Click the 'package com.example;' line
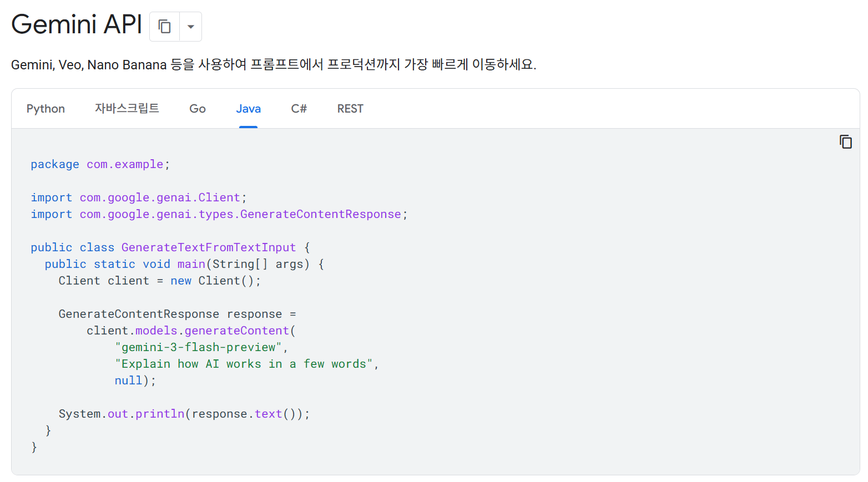This screenshot has height=482, width=868. (100, 164)
